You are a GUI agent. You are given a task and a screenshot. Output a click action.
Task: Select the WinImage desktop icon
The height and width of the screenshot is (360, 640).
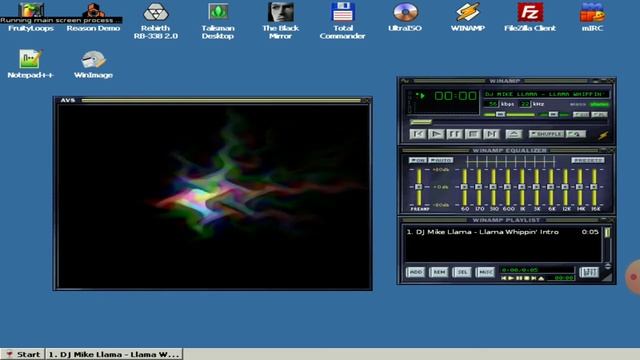click(93, 64)
